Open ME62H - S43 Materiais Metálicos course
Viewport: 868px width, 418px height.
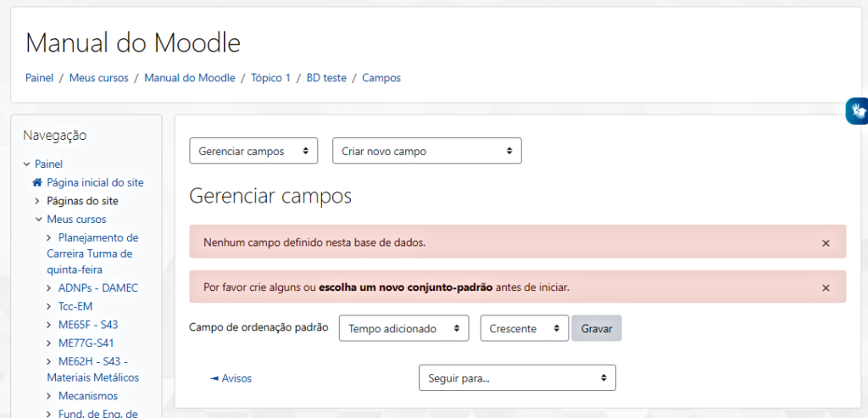(93, 370)
